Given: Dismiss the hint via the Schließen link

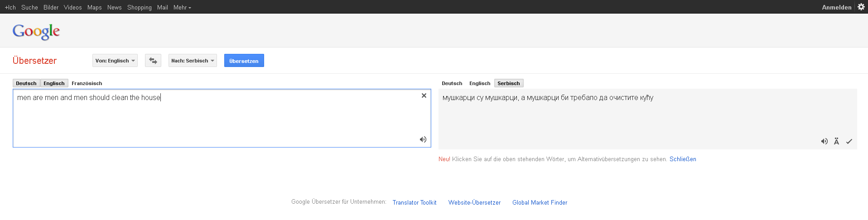Looking at the screenshot, I should coord(683,159).
